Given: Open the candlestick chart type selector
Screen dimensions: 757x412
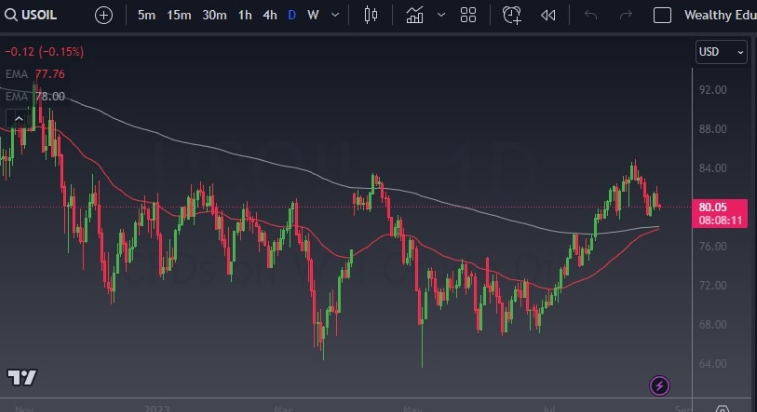Looking at the screenshot, I should coord(371,15).
